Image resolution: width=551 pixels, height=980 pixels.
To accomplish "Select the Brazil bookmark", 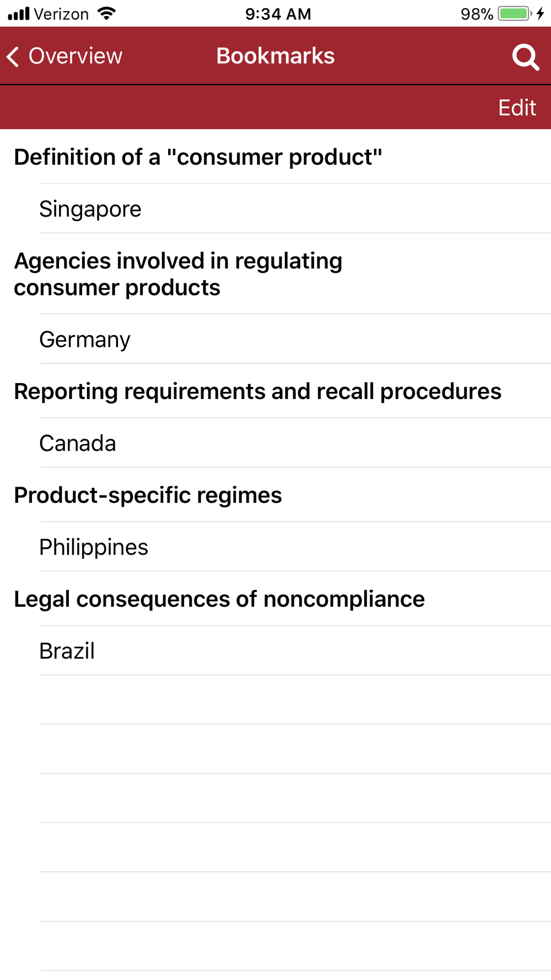I will click(275, 651).
